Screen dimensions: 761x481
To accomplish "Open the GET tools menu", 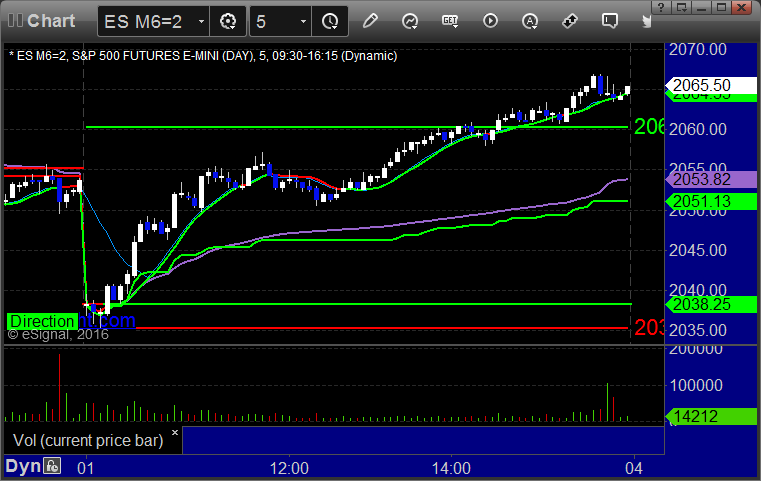I will tap(450, 21).
